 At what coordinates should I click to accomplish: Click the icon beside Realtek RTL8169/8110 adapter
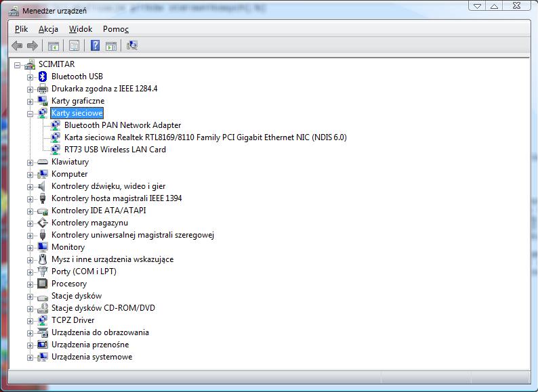(x=56, y=137)
